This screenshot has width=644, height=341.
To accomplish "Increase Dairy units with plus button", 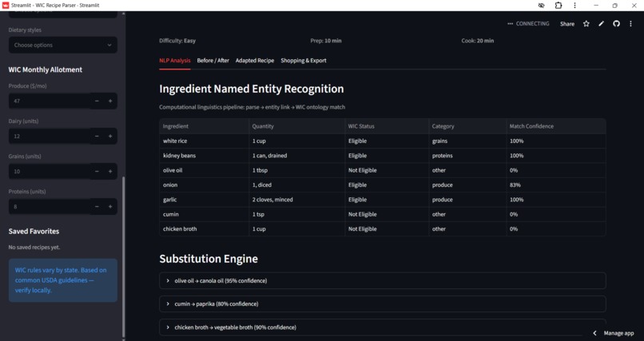I will 110,137.
